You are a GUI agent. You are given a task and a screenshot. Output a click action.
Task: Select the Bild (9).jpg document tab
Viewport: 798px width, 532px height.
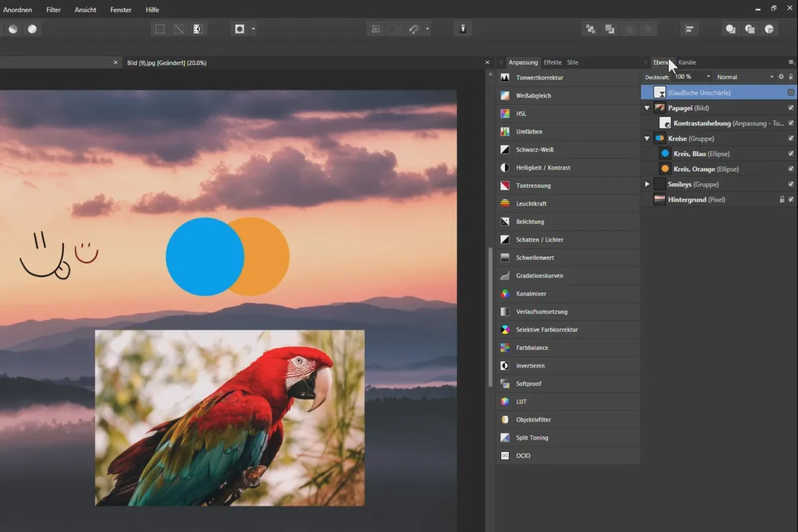pos(167,63)
